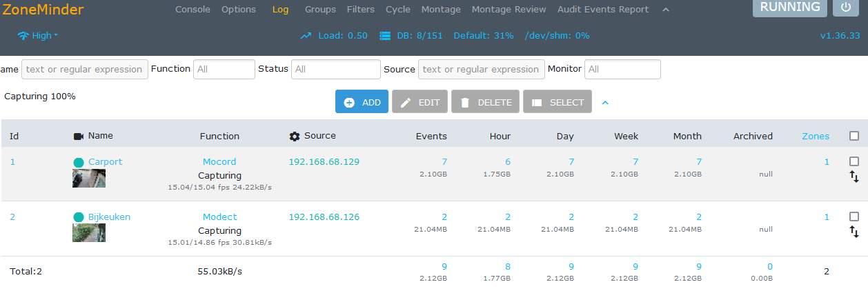This screenshot has height=291, width=868.
Task: Open the Carport monitor link
Action: click(105, 162)
